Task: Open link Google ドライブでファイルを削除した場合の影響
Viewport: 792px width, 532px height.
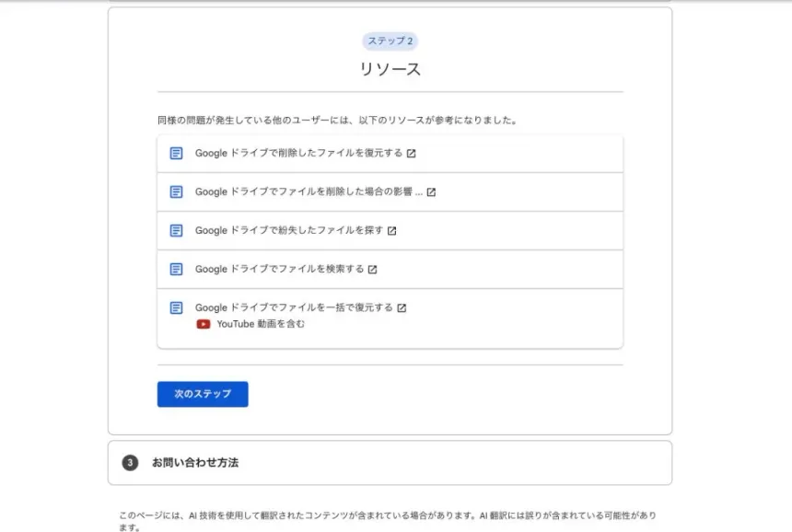Action: pyautogui.click(x=309, y=191)
